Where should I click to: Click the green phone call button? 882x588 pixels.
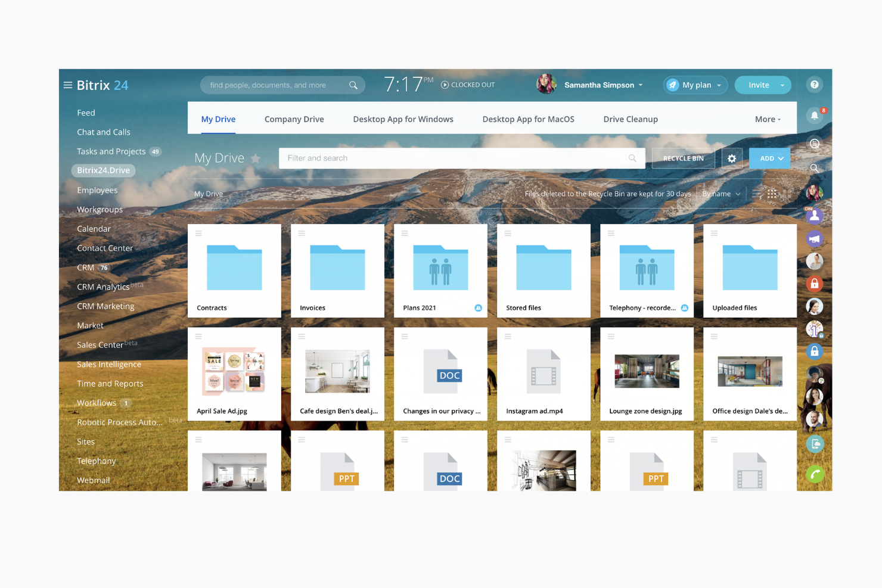[815, 474]
